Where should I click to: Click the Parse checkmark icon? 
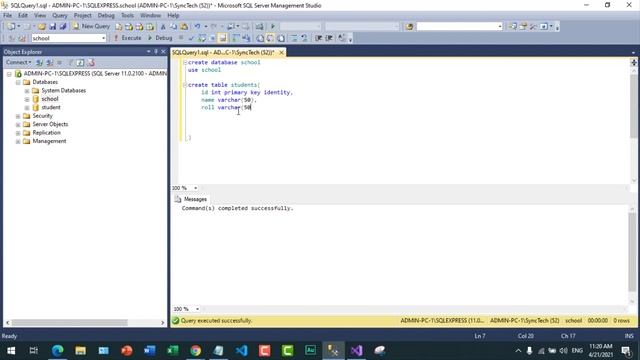191,38
